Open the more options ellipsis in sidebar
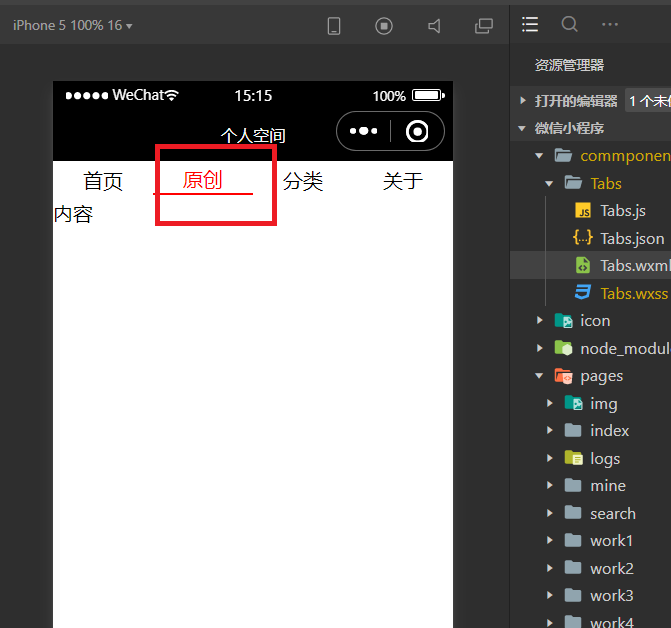The width and height of the screenshot is (671, 628). (610, 24)
